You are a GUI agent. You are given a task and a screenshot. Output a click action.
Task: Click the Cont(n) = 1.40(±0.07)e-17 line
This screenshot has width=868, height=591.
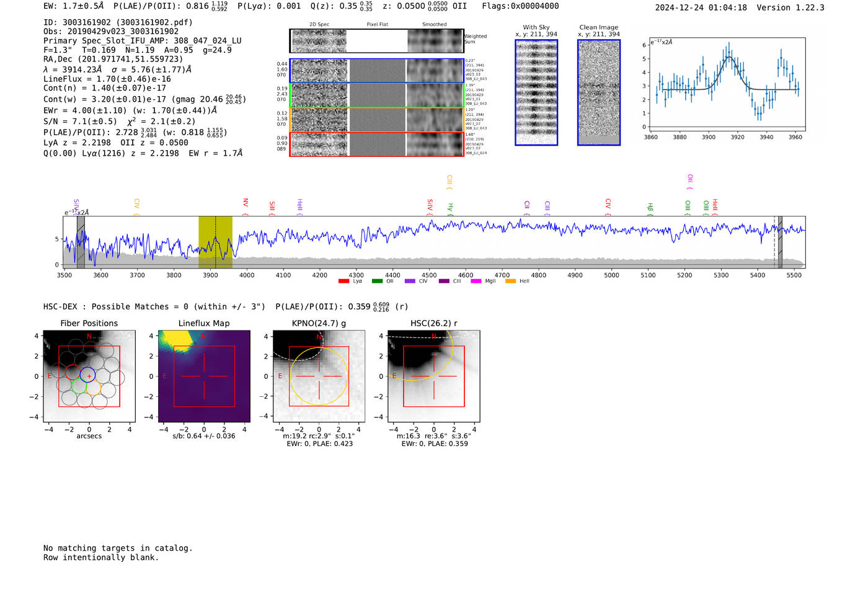pyautogui.click(x=105, y=89)
